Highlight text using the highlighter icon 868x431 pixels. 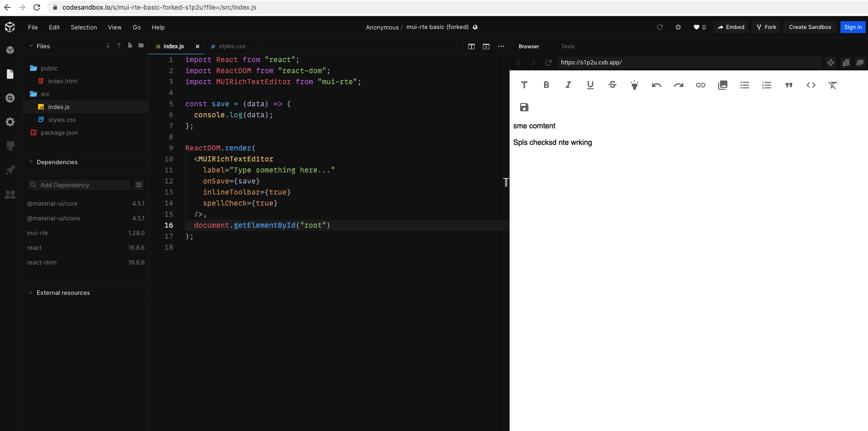click(x=635, y=85)
